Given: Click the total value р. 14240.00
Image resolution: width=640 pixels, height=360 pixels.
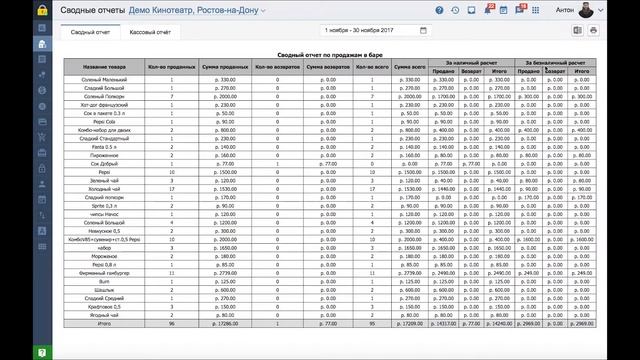Looking at the screenshot, I should pyautogui.click(x=499, y=324).
